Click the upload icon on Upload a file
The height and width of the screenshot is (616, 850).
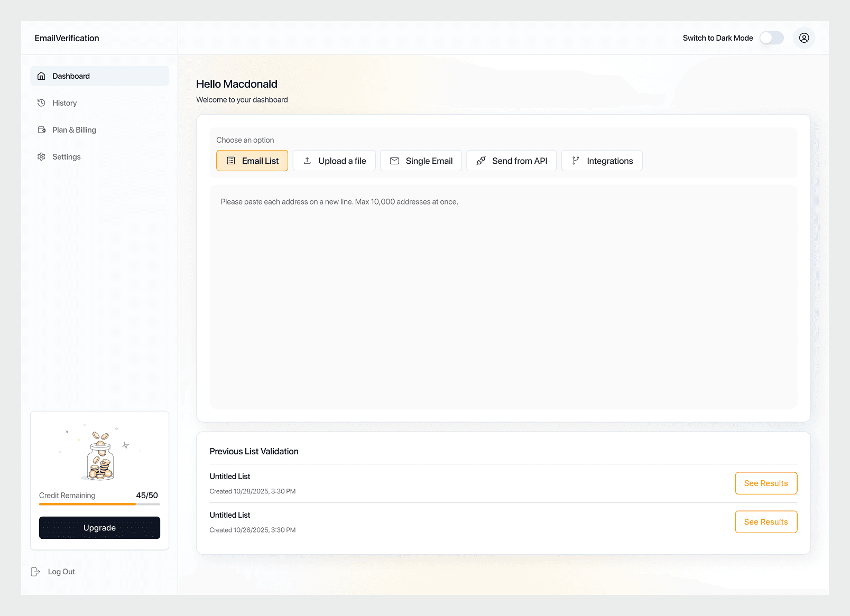[307, 161]
